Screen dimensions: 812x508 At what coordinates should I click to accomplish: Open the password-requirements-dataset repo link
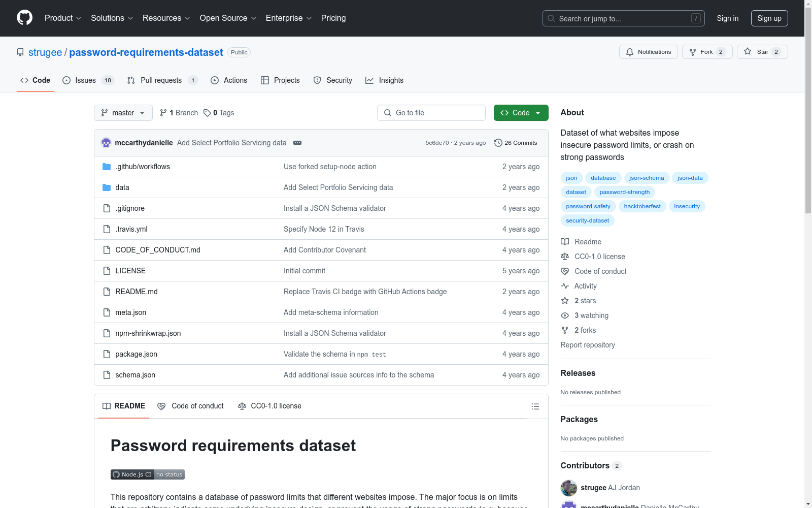click(x=146, y=52)
